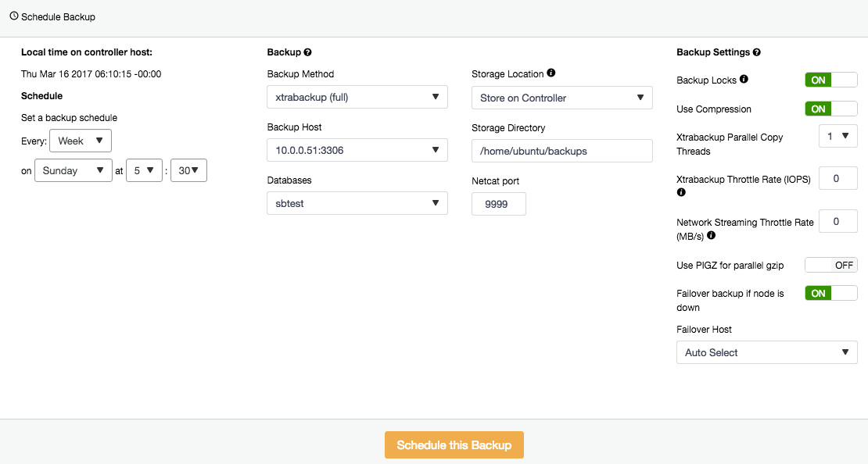Image resolution: width=868 pixels, height=464 pixels.
Task: Click info icon for Network Streaming Throttle Rate
Action: [712, 235]
